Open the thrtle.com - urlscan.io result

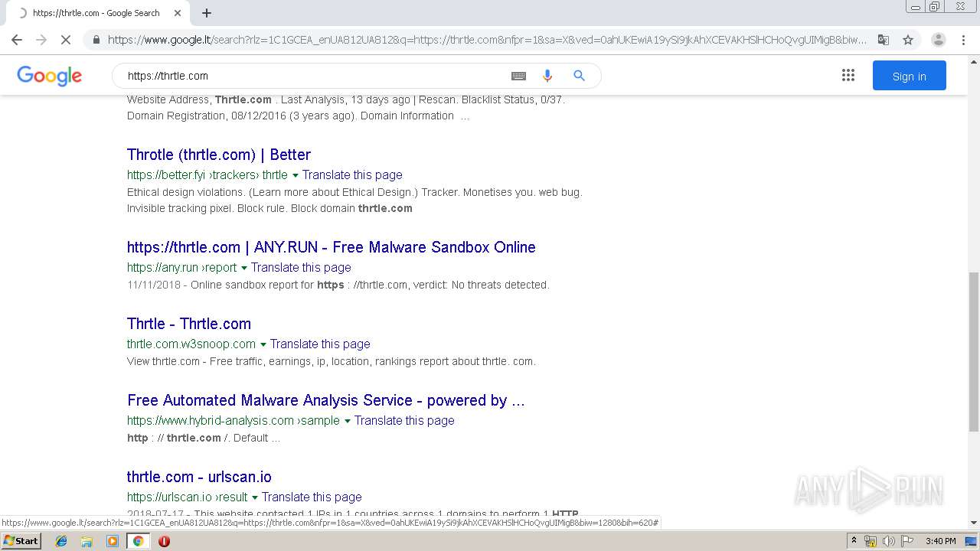point(199,477)
